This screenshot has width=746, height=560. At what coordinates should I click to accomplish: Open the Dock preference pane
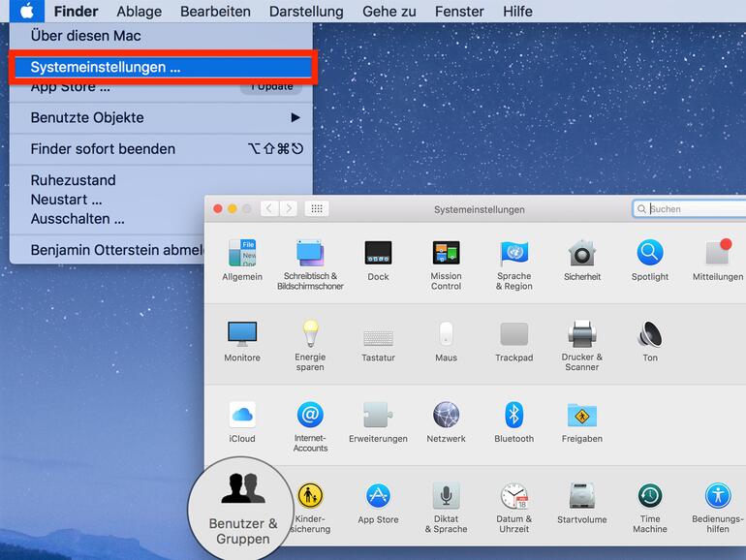pyautogui.click(x=378, y=260)
